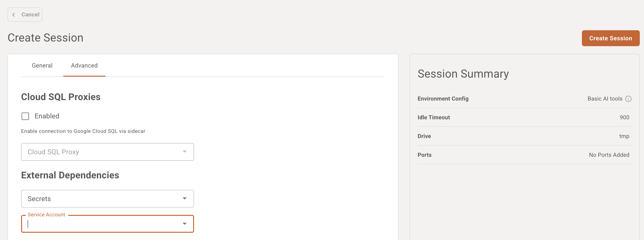Click the Cloud SQL Proxy dropdown arrow icon

(x=184, y=152)
